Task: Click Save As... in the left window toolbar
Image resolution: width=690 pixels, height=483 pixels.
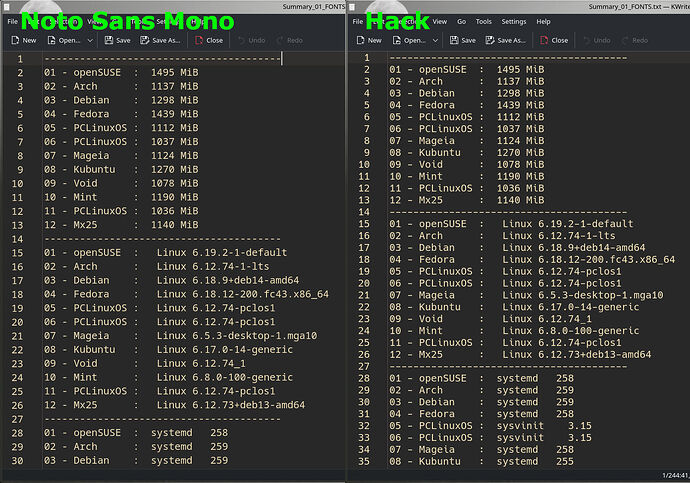Action: coord(160,40)
